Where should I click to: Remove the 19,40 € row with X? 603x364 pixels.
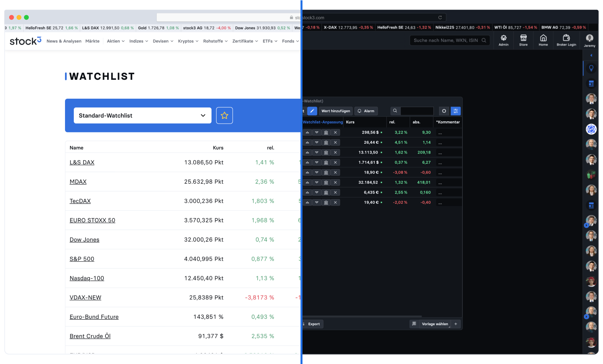pos(335,202)
